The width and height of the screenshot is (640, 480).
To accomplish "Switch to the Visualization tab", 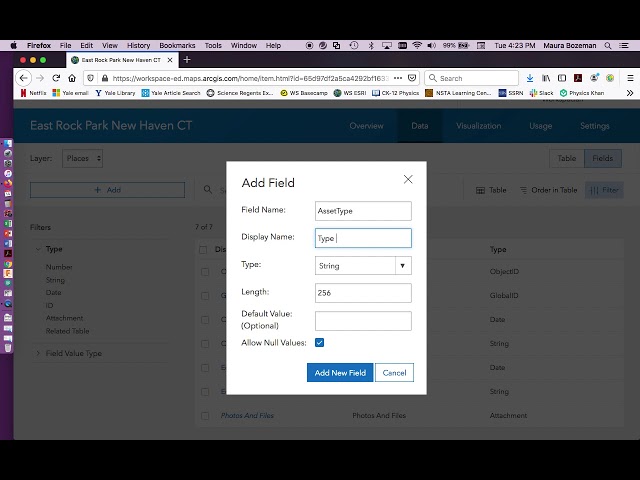I will 478,126.
